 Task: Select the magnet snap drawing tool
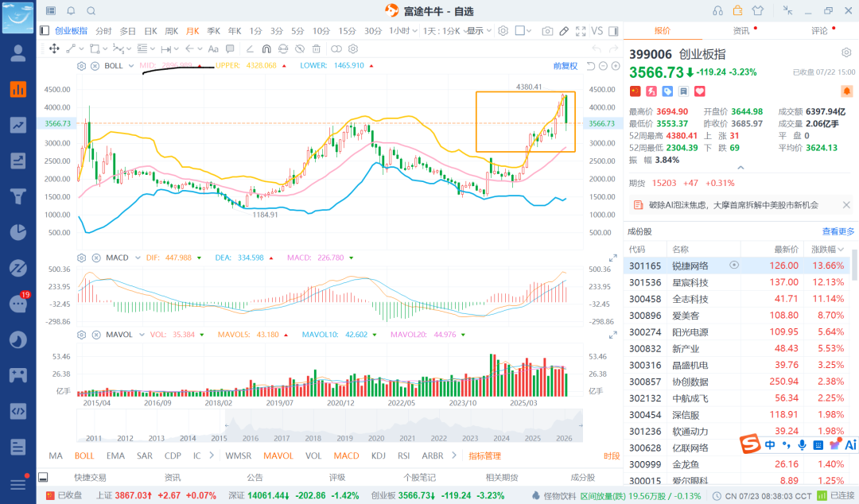click(266, 48)
